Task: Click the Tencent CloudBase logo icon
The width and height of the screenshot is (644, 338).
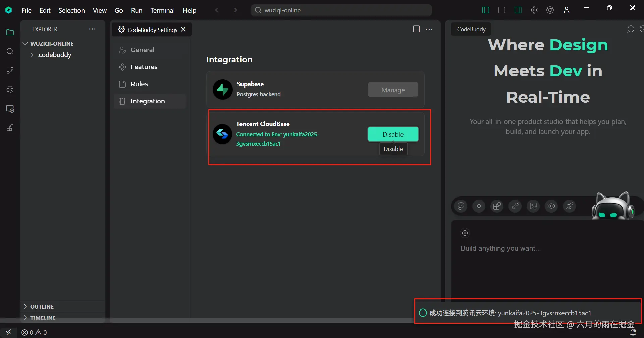Action: [222, 134]
